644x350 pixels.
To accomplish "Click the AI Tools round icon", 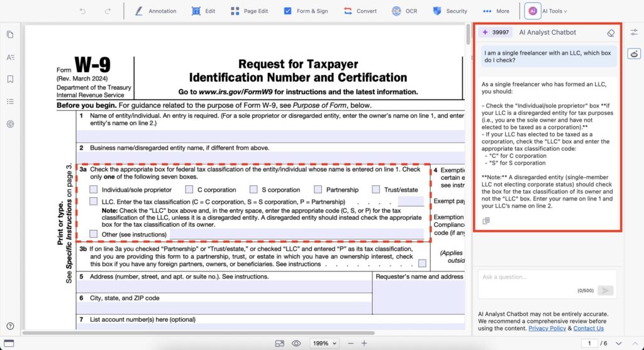I will 533,11.
